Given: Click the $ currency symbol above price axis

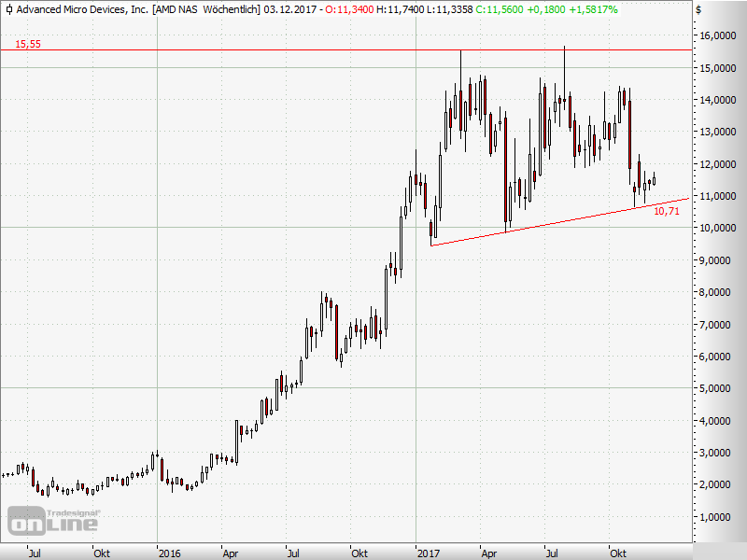Looking at the screenshot, I should pyautogui.click(x=698, y=8).
